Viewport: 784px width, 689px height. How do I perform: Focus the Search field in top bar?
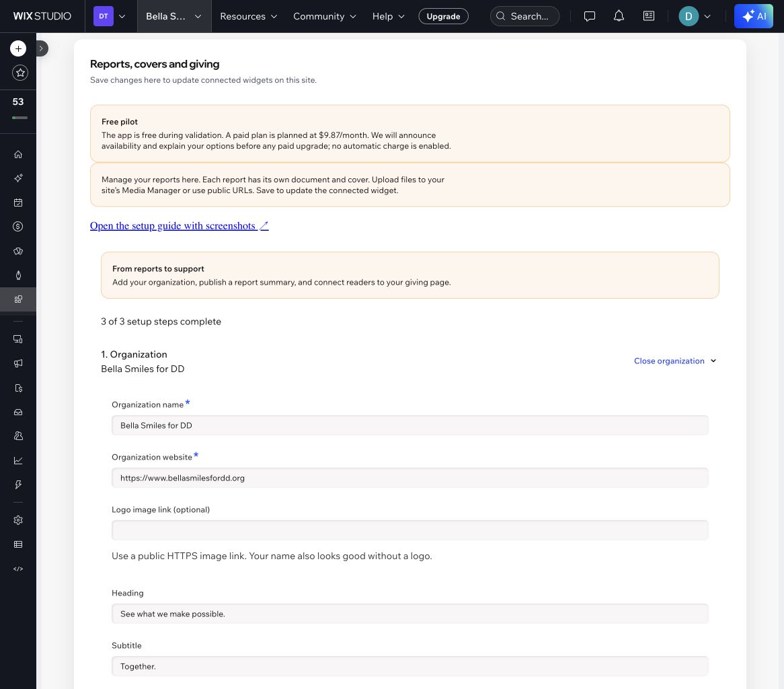pos(524,16)
